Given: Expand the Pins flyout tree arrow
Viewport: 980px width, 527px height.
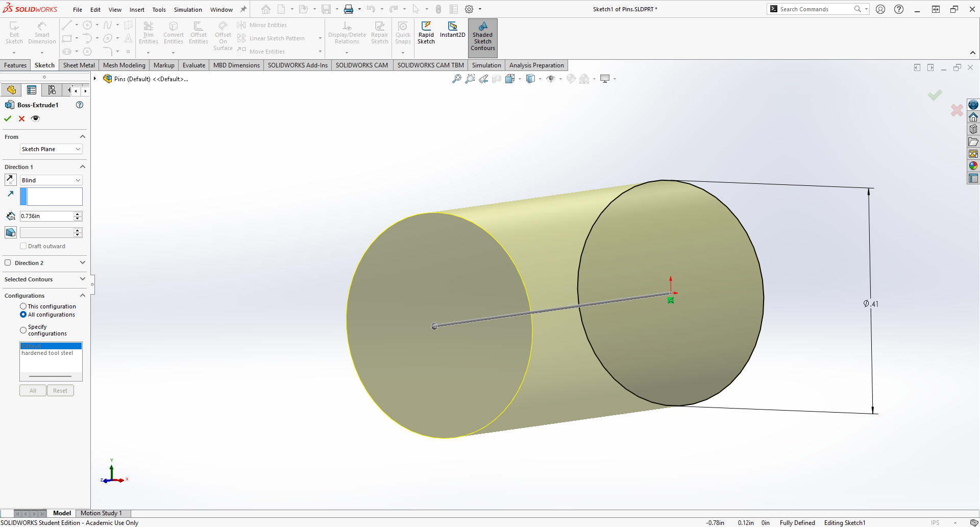Looking at the screenshot, I should click(95, 79).
